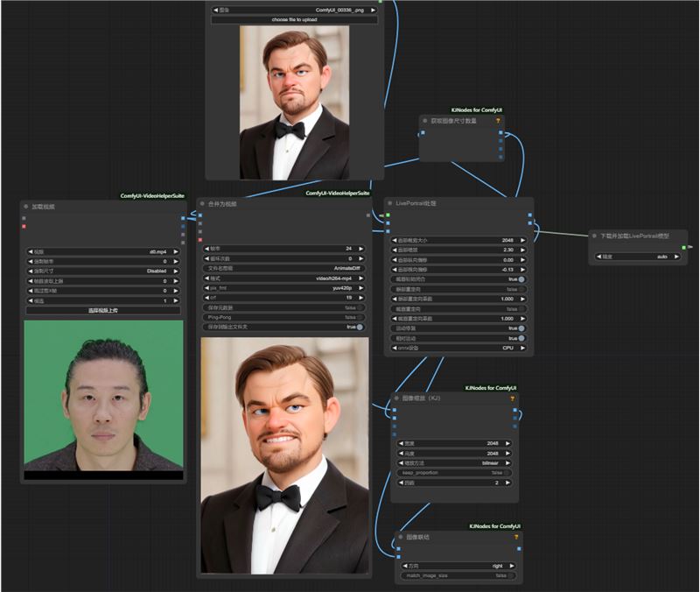Image resolution: width=700 pixels, height=592 pixels.
Task: Open the onnx device CPU dropdown
Action: click(458, 348)
